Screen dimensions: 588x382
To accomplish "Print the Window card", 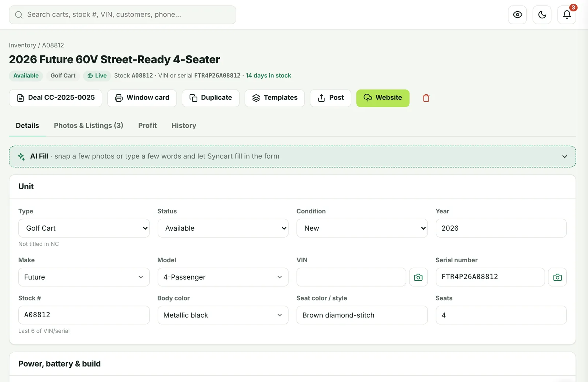I will pyautogui.click(x=142, y=98).
